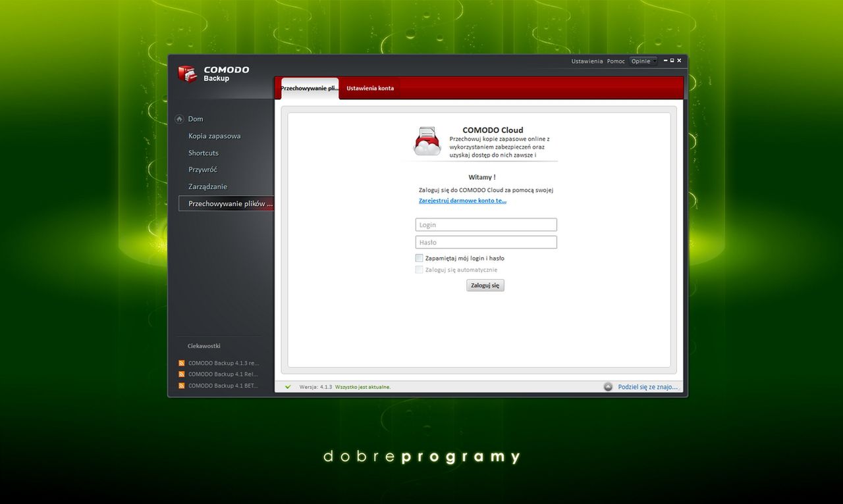Image resolution: width=843 pixels, height=504 pixels.
Task: Close the COMODO Backup window
Action: (x=680, y=61)
